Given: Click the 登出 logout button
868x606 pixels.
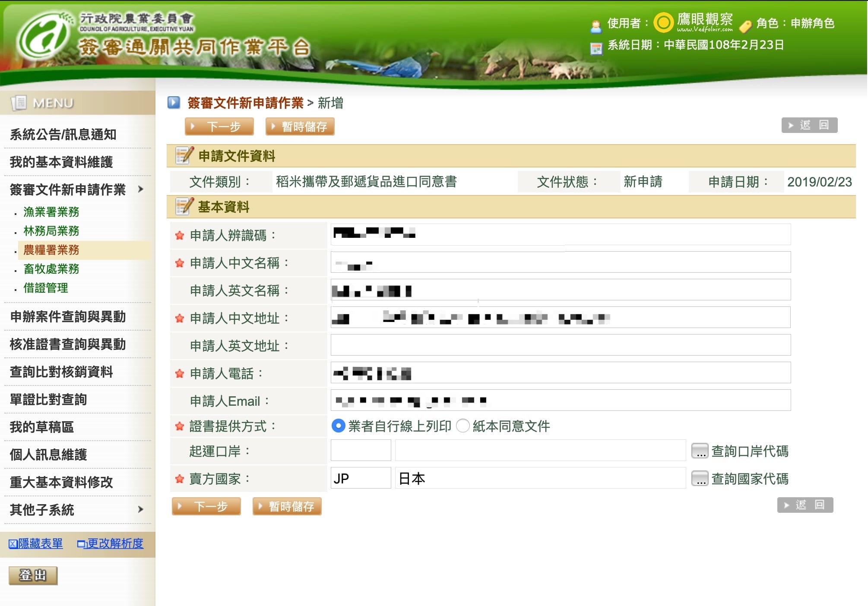Looking at the screenshot, I should (33, 575).
